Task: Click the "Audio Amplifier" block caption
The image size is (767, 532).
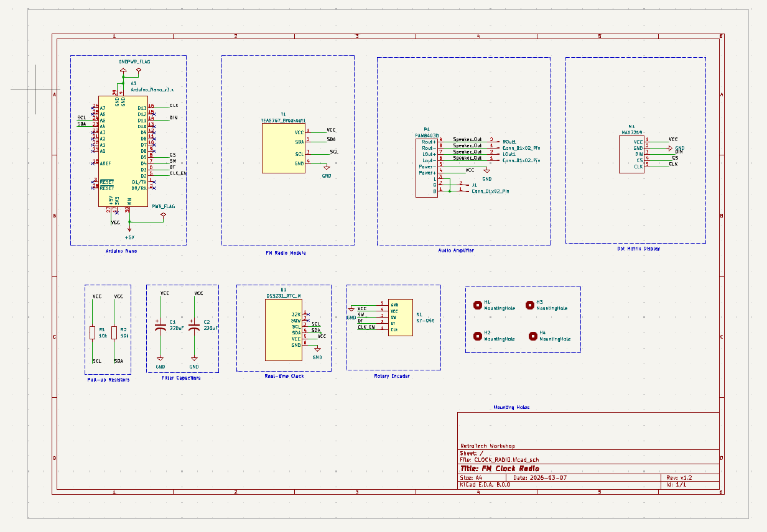Action: tap(456, 250)
